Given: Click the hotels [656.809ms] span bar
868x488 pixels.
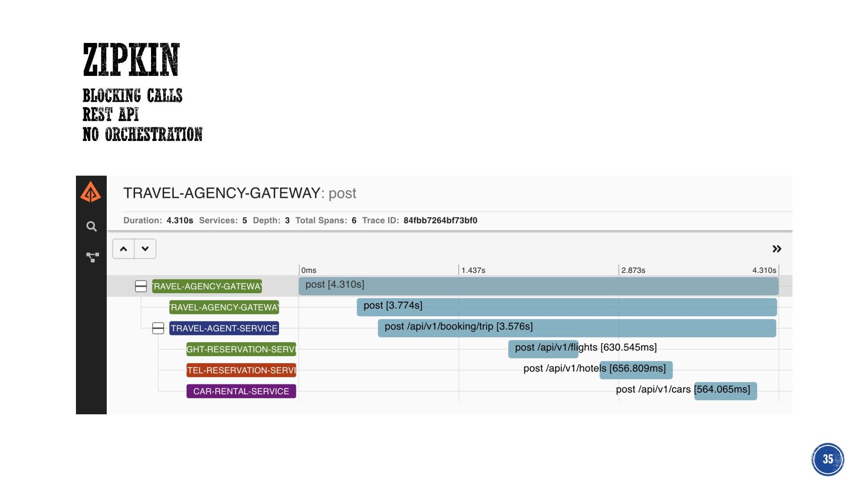Looking at the screenshot, I should pos(636,370).
